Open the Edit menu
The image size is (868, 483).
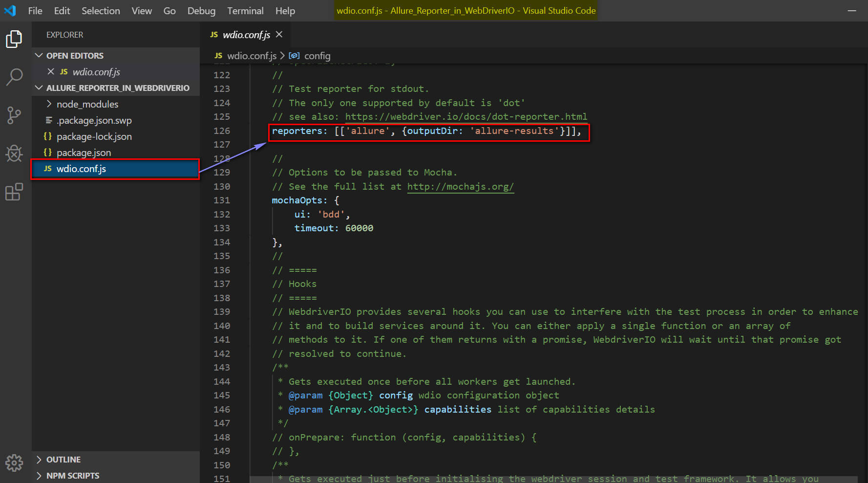[62, 11]
